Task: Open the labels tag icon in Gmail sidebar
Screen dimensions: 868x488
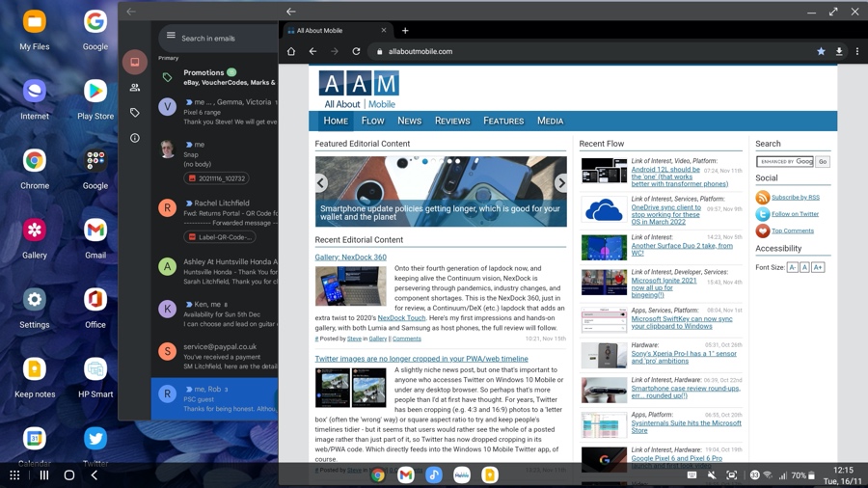Action: (x=134, y=113)
